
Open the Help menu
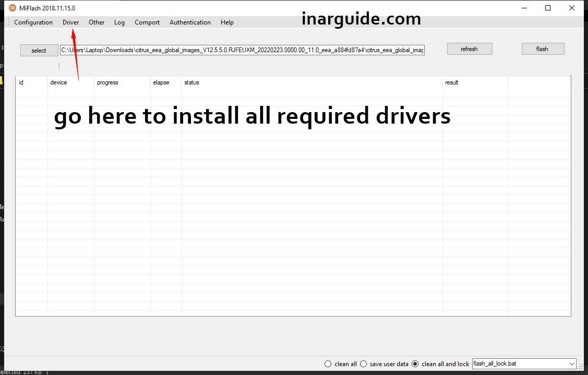tap(227, 22)
